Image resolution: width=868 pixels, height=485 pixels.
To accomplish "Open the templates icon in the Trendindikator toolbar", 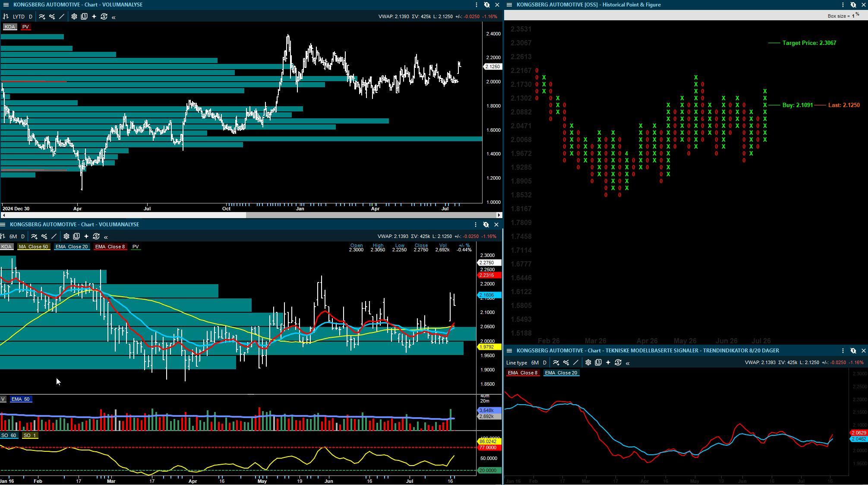I will pyautogui.click(x=598, y=362).
